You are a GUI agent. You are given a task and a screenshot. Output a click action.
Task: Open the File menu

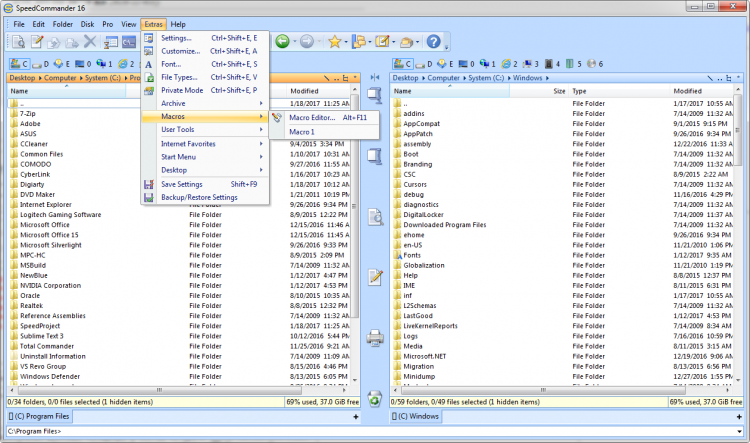[19, 24]
